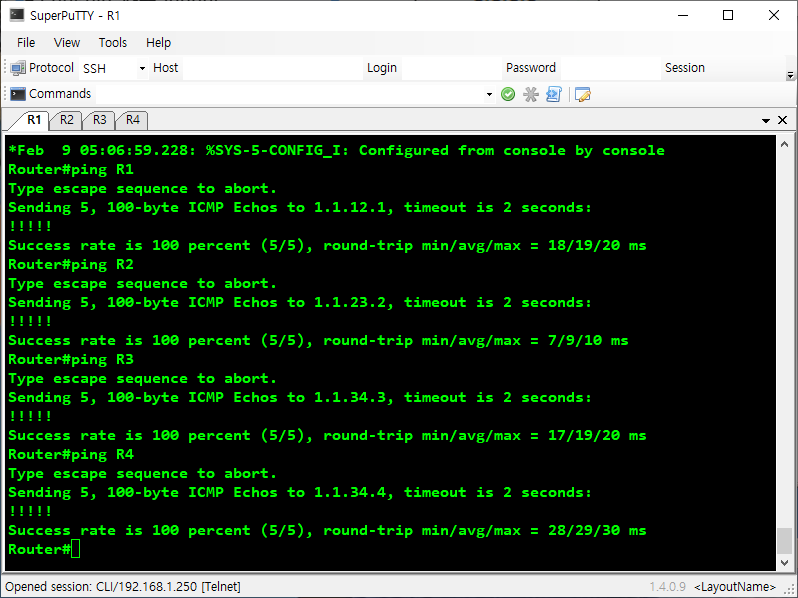Click the Opened session status text

pyautogui.click(x=123, y=587)
